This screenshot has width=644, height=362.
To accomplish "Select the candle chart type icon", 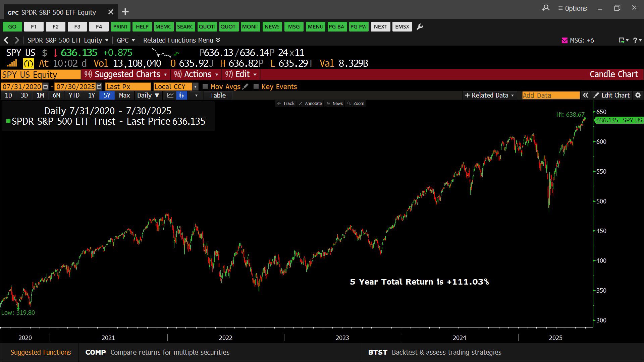I will (x=181, y=95).
